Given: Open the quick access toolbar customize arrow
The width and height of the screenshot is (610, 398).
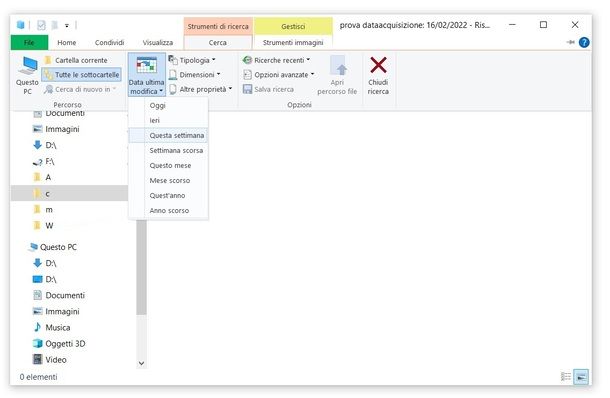Looking at the screenshot, I should [x=67, y=26].
